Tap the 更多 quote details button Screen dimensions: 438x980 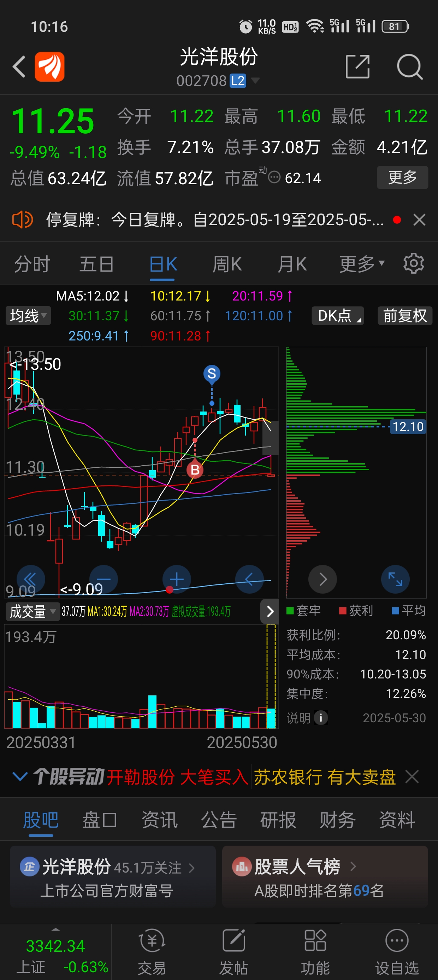[402, 177]
